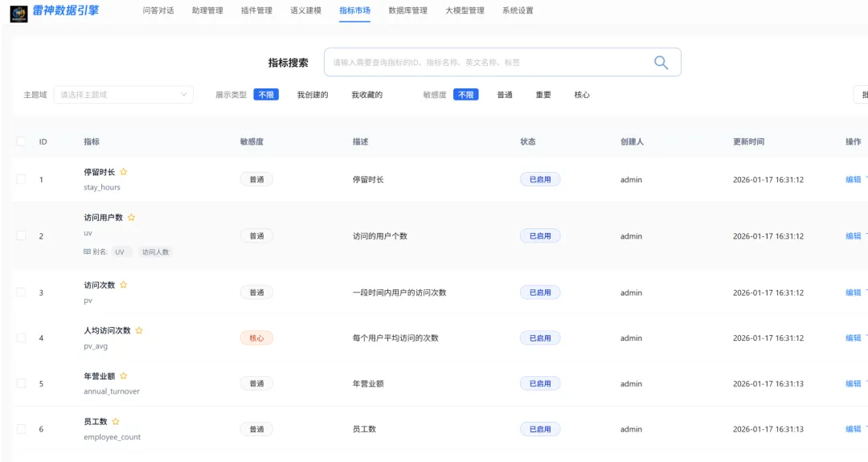The height and width of the screenshot is (462, 868).
Task: Click the 状态 column header
Action: pos(528,141)
